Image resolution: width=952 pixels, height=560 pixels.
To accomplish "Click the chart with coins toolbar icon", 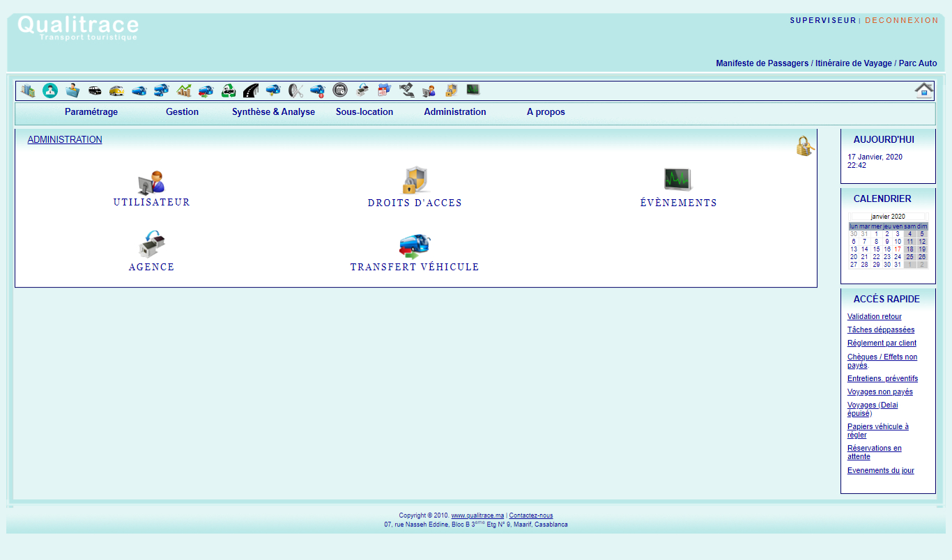I will coord(184,91).
